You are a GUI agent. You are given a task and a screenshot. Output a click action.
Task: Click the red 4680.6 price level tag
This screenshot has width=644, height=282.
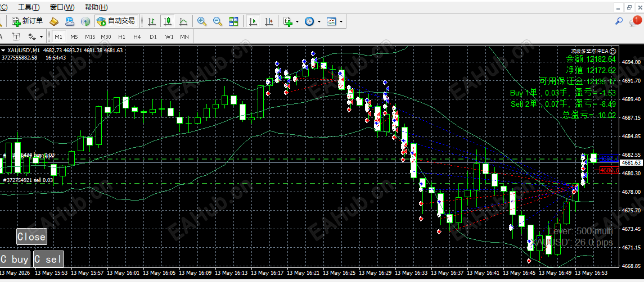point(610,170)
